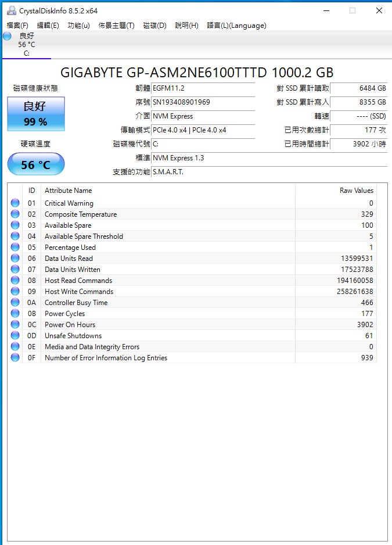Open the 語言(L)(Language) menu
392x545 pixels.
pyautogui.click(x=237, y=26)
